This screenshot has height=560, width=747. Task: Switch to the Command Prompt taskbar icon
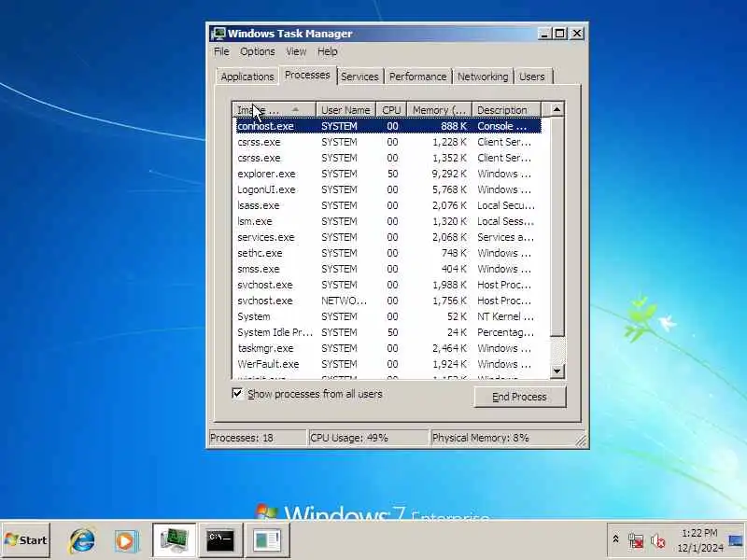pyautogui.click(x=220, y=540)
